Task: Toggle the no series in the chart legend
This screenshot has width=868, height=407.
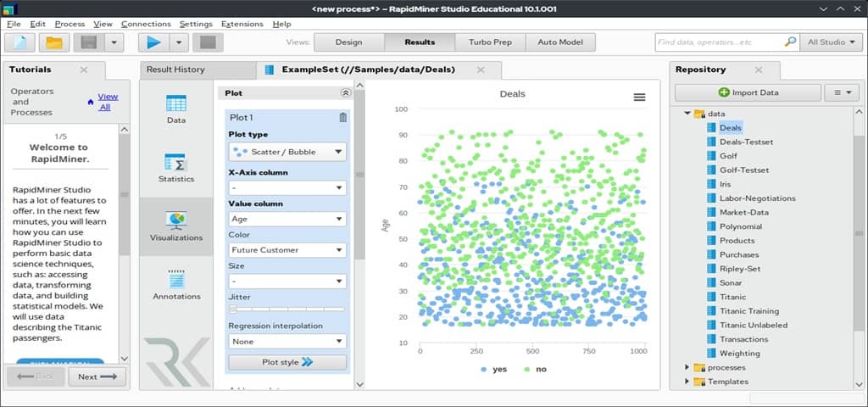Action: pos(534,369)
